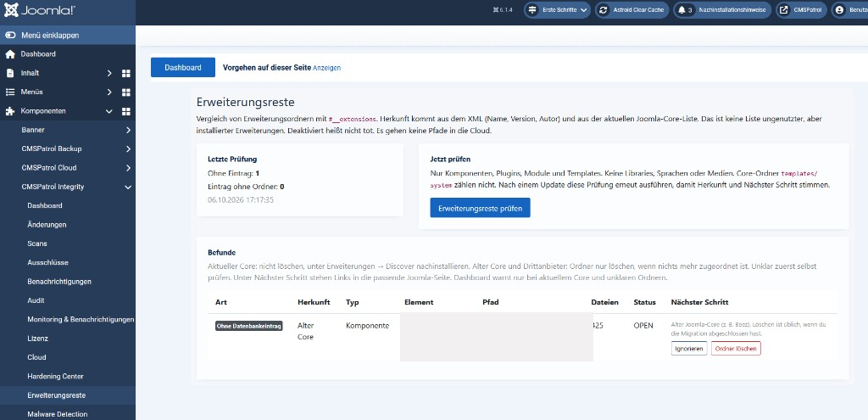868x420 pixels.
Task: Open CMSPatrol site link in header
Action: click(x=802, y=10)
